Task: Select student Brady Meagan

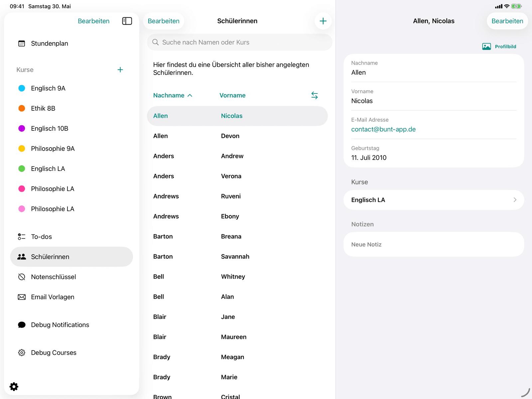Action: pos(237,357)
